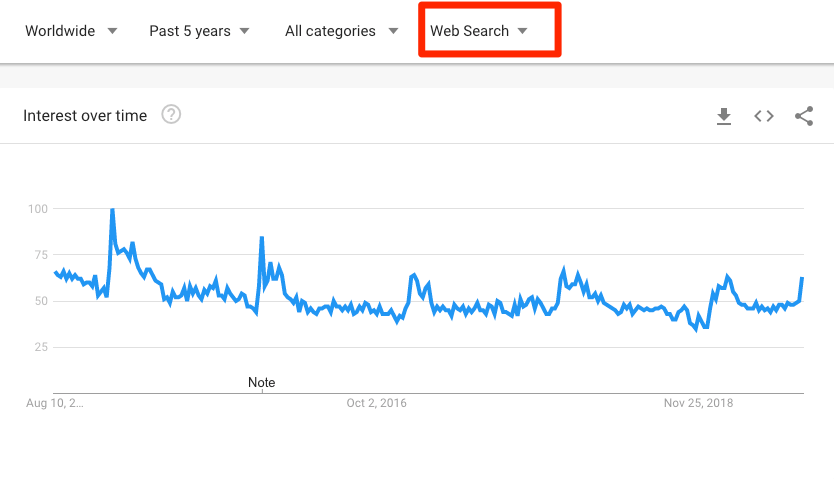Click the arrow beside Web Search
This screenshot has height=479, width=834.
click(522, 31)
